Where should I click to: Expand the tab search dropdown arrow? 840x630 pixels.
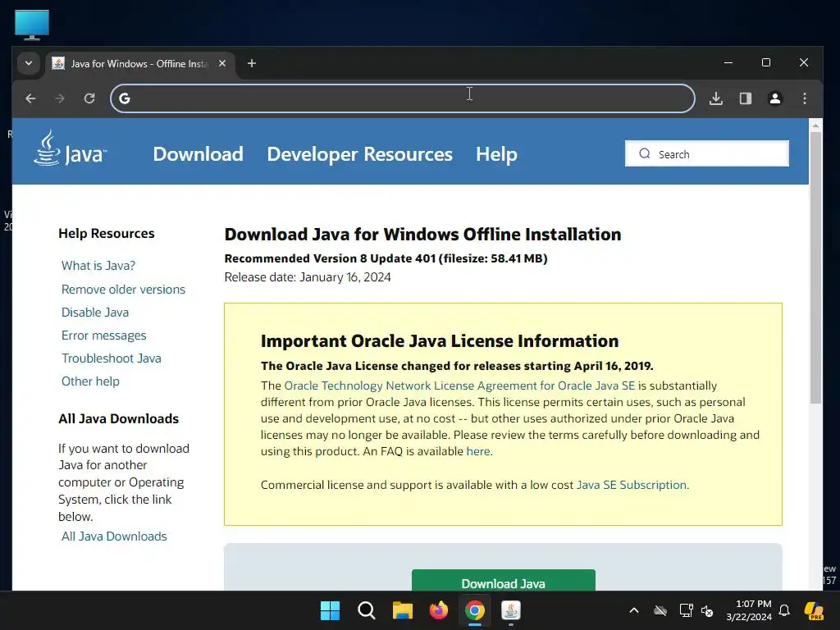[29, 63]
